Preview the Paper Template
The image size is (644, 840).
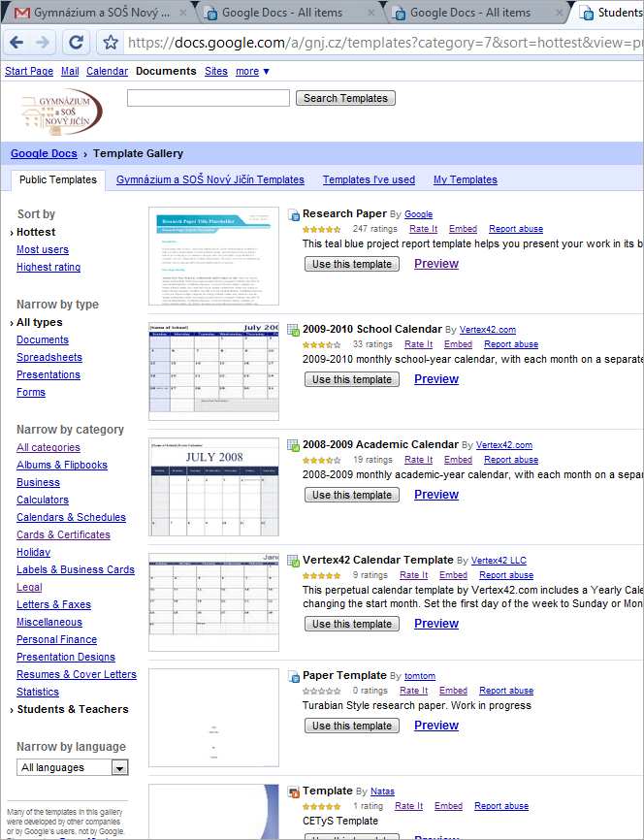[x=436, y=726]
